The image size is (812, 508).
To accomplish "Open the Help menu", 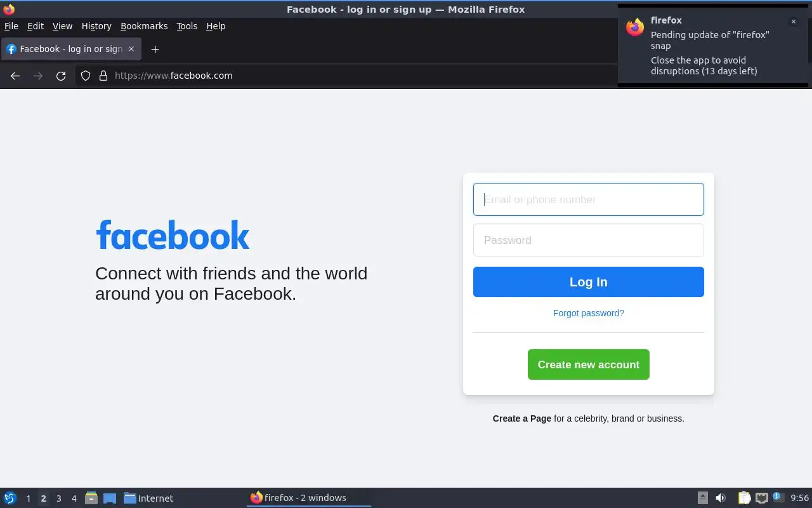I will tap(216, 26).
